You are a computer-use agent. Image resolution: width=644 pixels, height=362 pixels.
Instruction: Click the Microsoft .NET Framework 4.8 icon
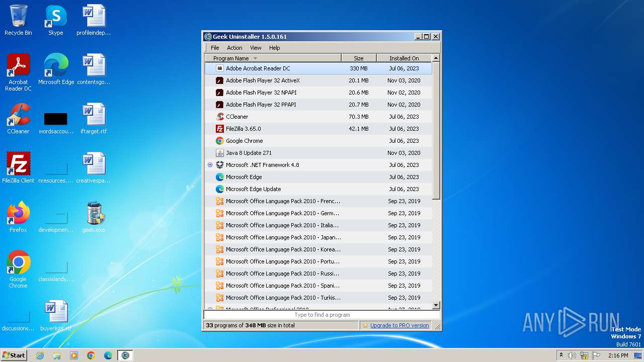[x=219, y=165]
